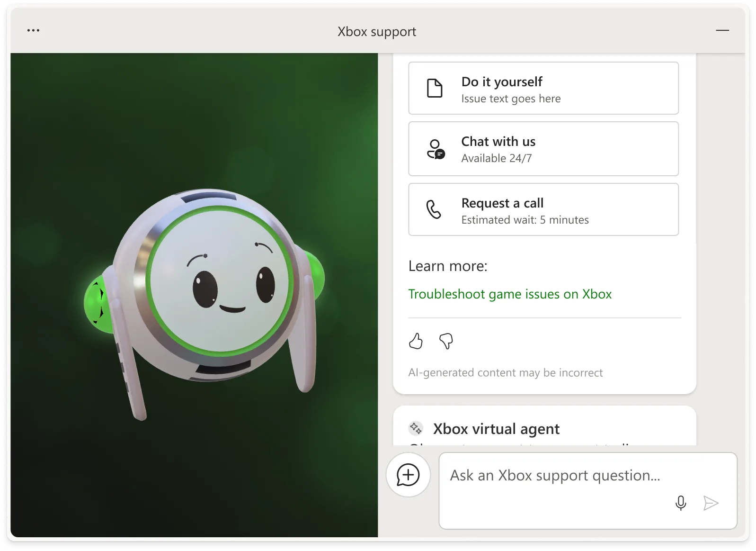Click the Estimated wait: 5 minutes text
Screen dimensions: 756x551
tap(525, 220)
